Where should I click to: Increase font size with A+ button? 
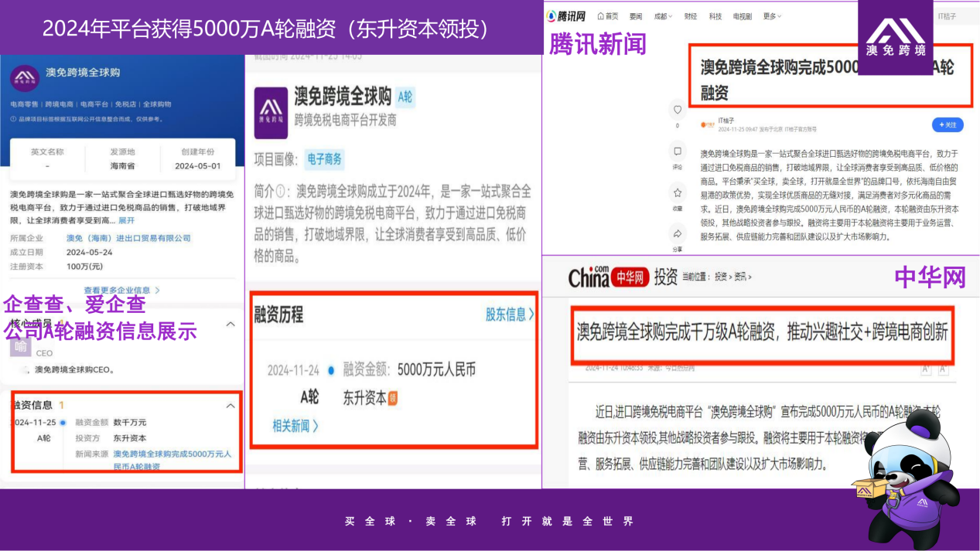[925, 369]
